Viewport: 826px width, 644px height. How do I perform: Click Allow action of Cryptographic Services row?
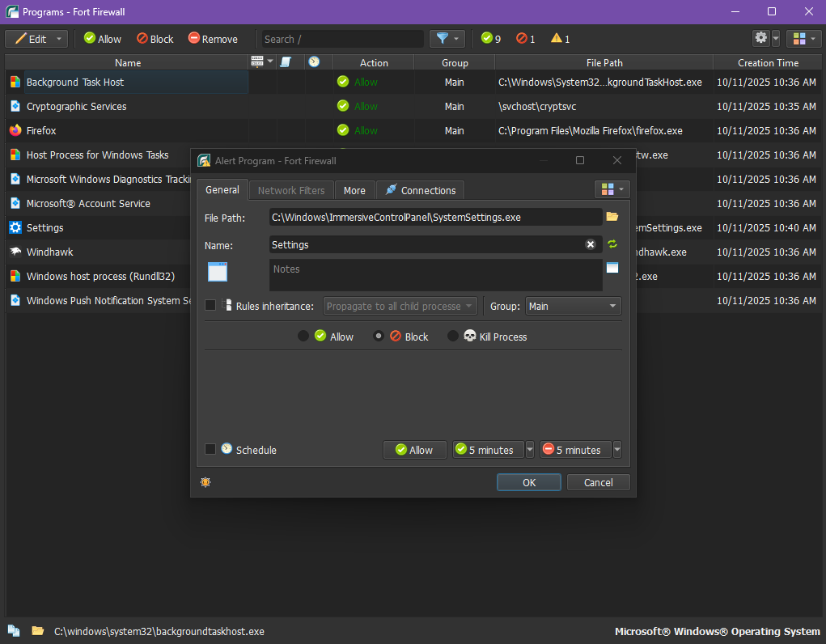358,107
